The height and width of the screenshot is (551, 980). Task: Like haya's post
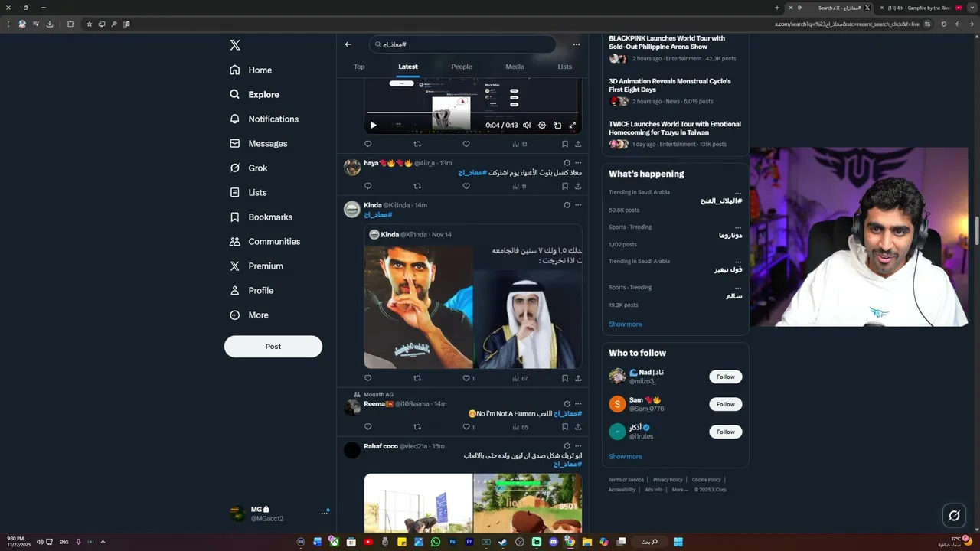[466, 186]
